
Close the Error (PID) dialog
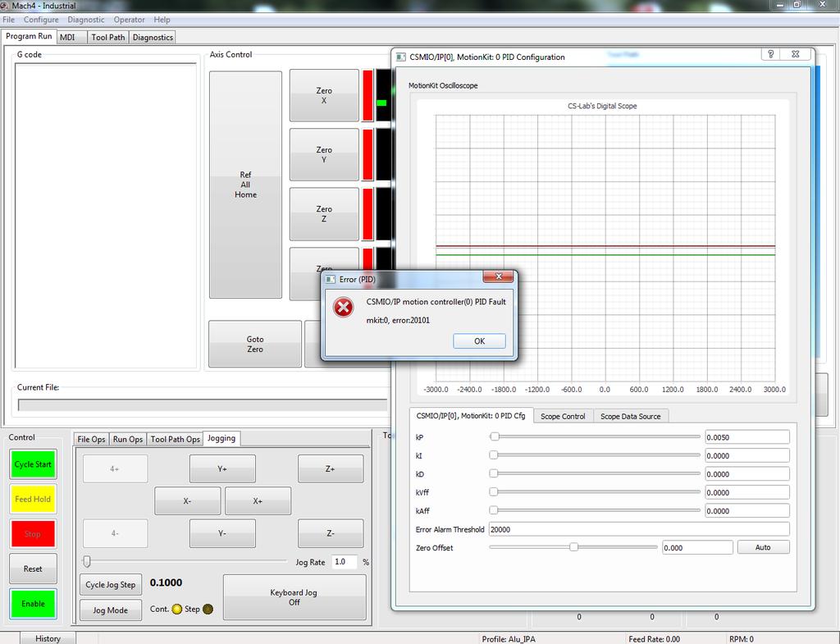(x=498, y=276)
